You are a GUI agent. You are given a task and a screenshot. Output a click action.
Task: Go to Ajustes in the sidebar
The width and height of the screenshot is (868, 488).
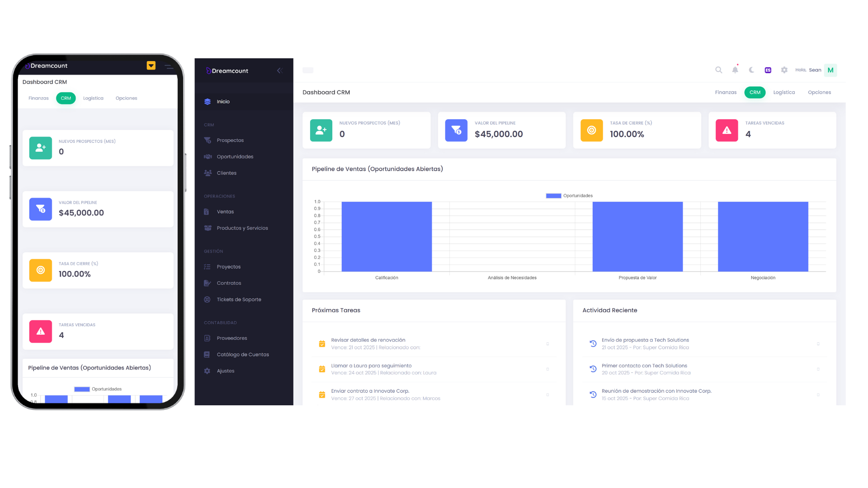(x=225, y=371)
